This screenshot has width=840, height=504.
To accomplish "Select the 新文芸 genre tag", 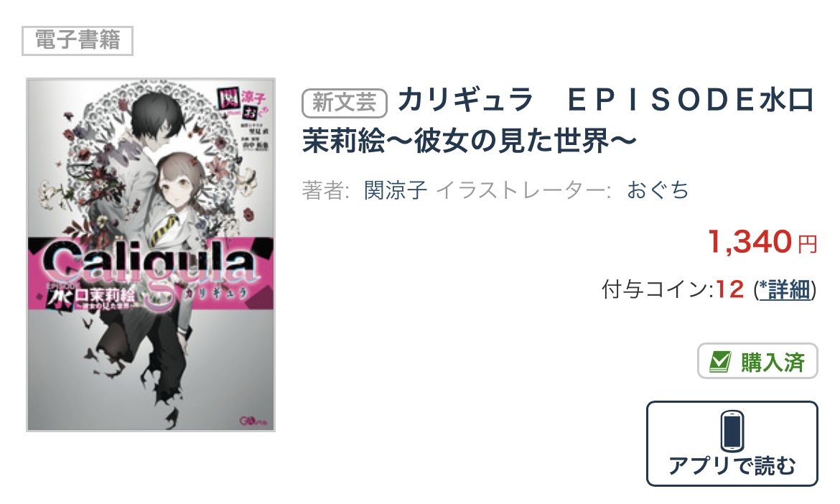I will pyautogui.click(x=345, y=103).
